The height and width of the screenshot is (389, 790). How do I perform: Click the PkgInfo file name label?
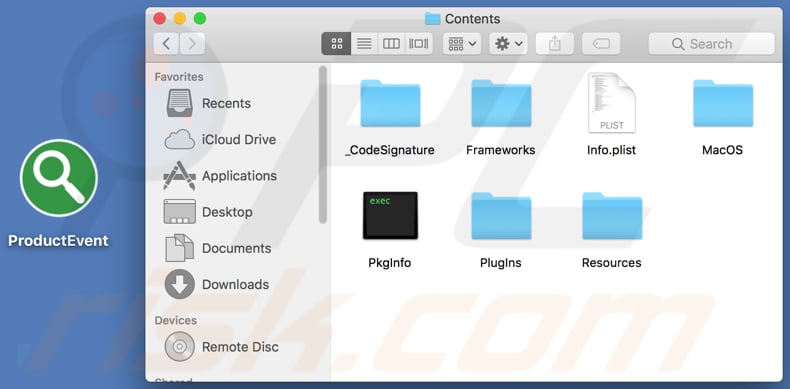[390, 263]
